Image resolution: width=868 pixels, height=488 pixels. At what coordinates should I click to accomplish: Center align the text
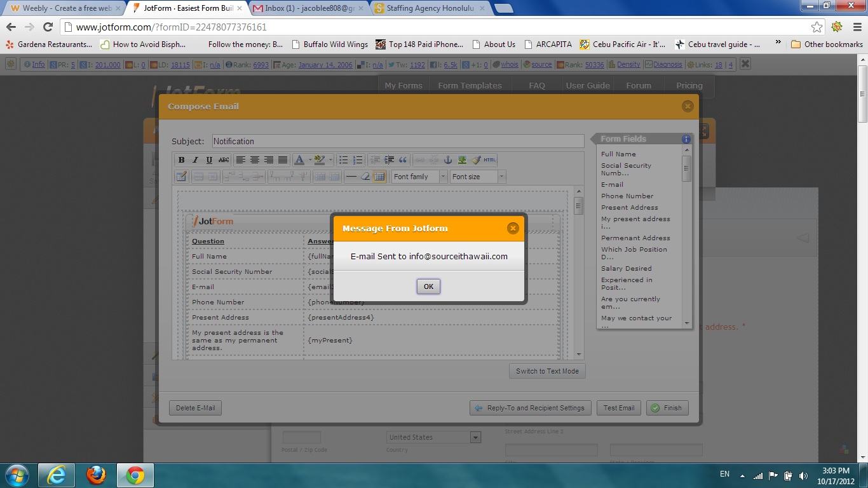click(x=255, y=160)
